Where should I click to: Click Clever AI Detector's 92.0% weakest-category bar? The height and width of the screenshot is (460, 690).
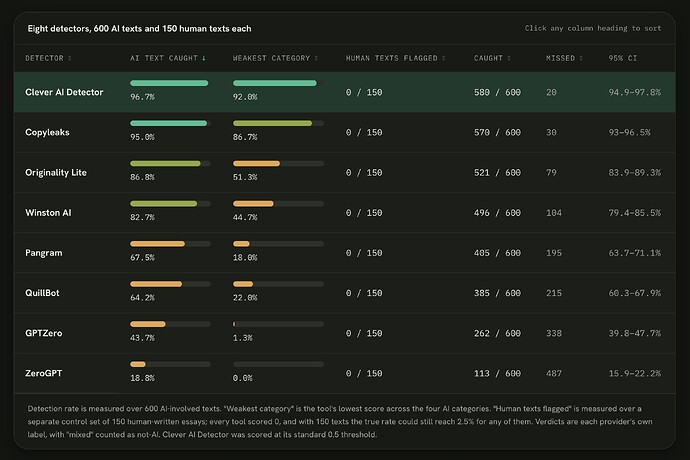click(278, 83)
